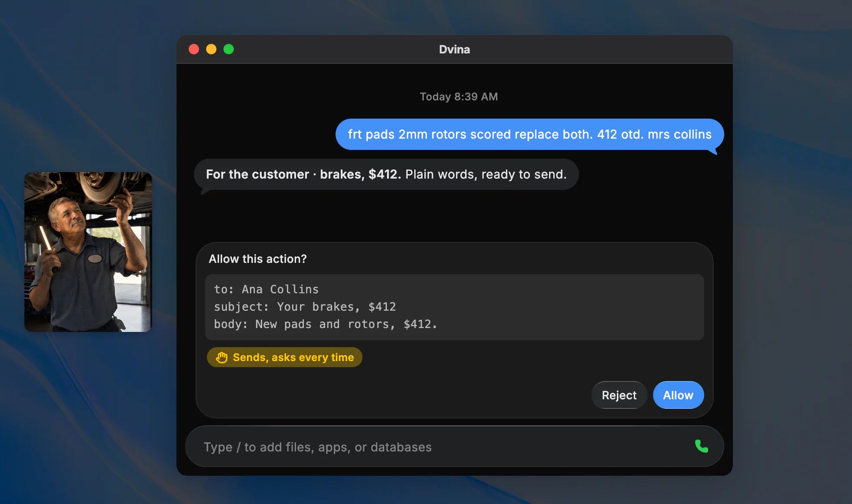
Task: Click the 'body: New pads and rotors' line
Action: coord(326,324)
